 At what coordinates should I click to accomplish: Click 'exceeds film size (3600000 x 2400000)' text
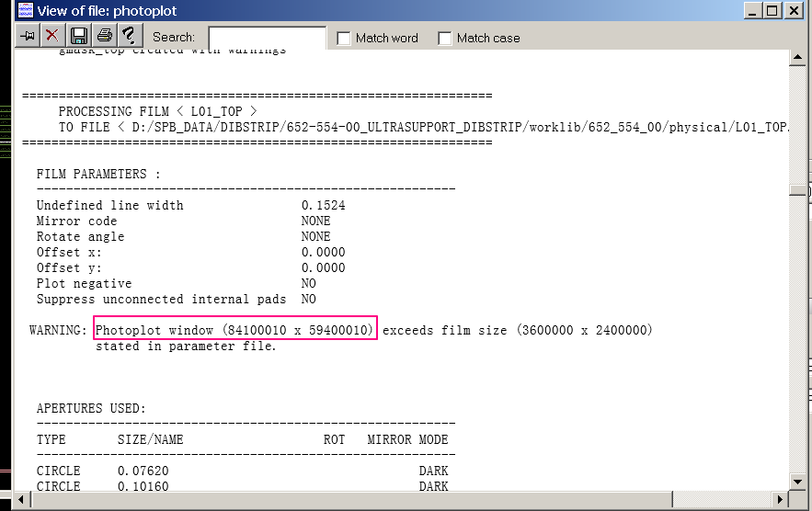coord(518,330)
